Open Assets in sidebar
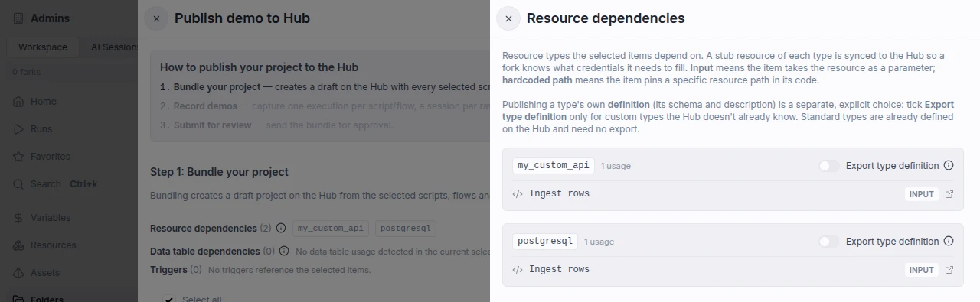This screenshot has width=980, height=302. click(x=69, y=273)
